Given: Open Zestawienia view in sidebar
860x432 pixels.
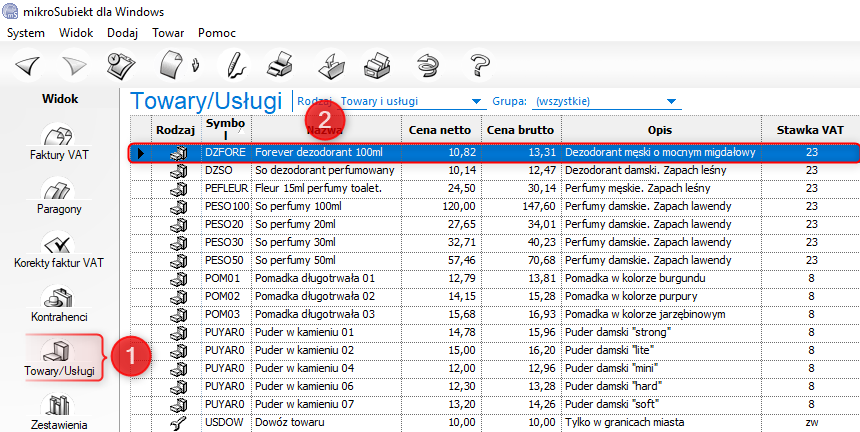Looking at the screenshot, I should 59,412.
